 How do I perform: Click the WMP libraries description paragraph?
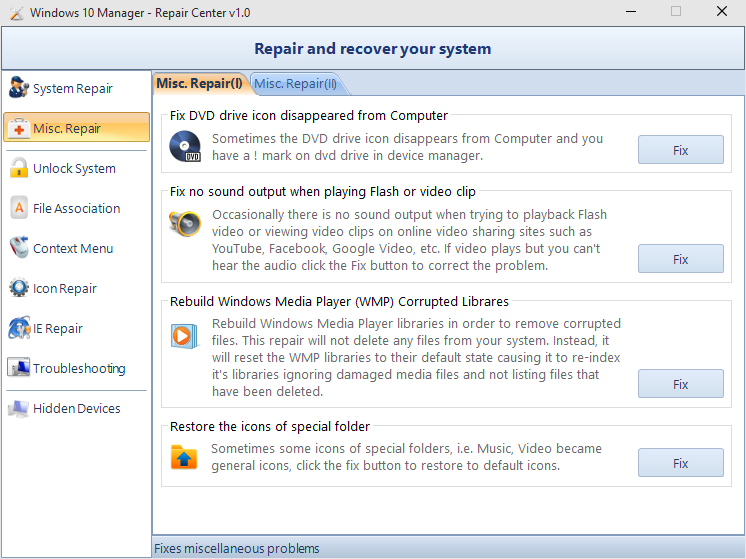[x=416, y=357]
